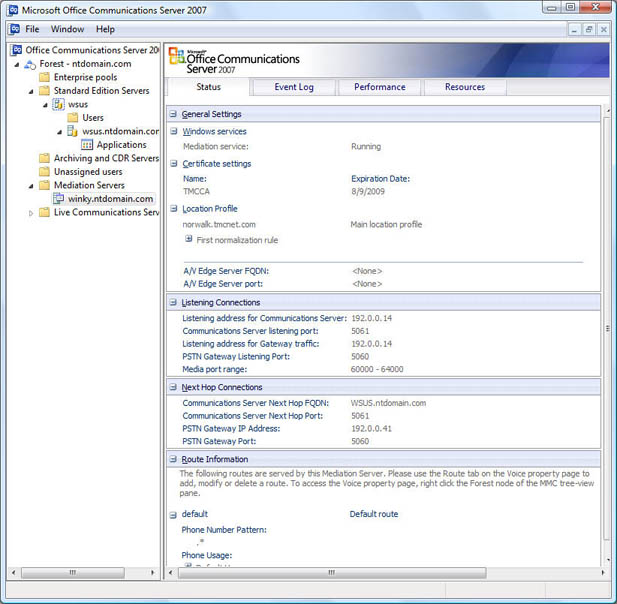Open the Help menu
This screenshot has height=604, width=617.
pyautogui.click(x=105, y=29)
